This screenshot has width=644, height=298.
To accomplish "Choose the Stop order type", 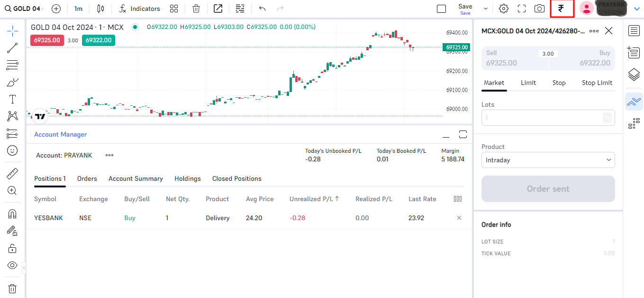I will tap(559, 83).
